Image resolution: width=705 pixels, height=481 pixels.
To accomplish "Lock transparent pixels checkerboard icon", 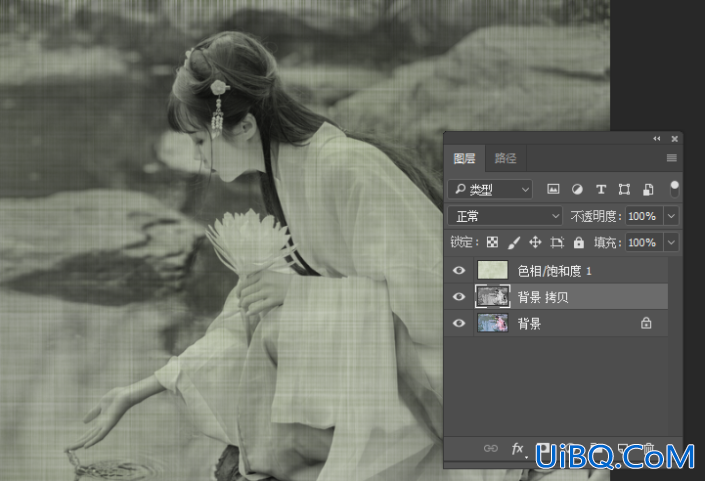I will 492,243.
